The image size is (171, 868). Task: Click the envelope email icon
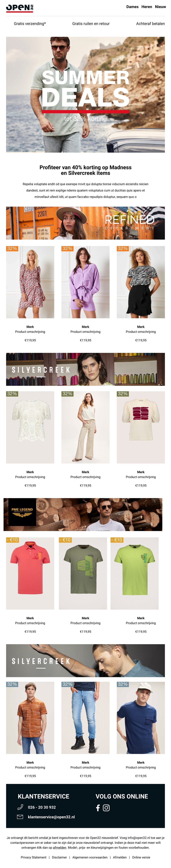point(20,817)
